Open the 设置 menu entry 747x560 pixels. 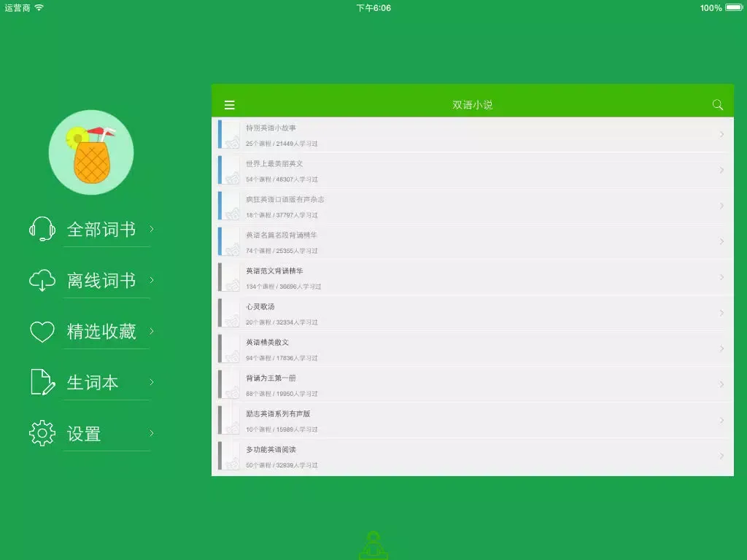click(x=83, y=433)
